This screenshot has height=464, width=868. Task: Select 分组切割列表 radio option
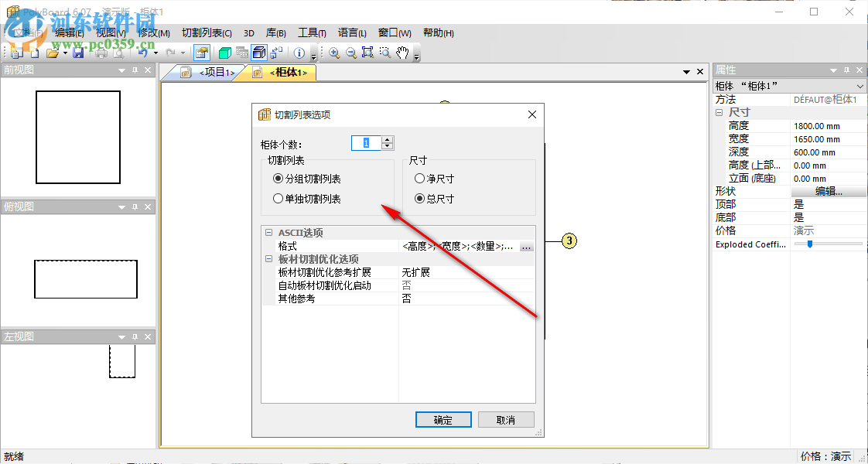click(x=278, y=180)
